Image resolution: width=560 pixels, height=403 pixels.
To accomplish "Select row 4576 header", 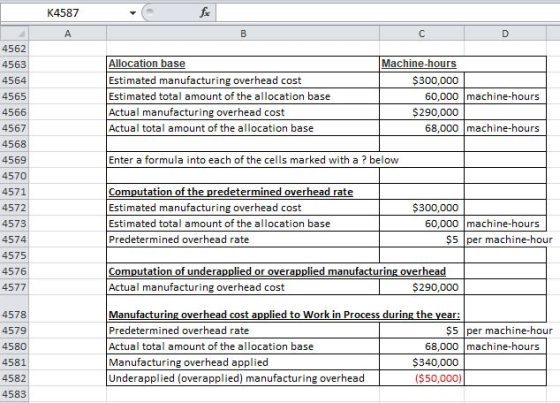I will coord(14,271).
